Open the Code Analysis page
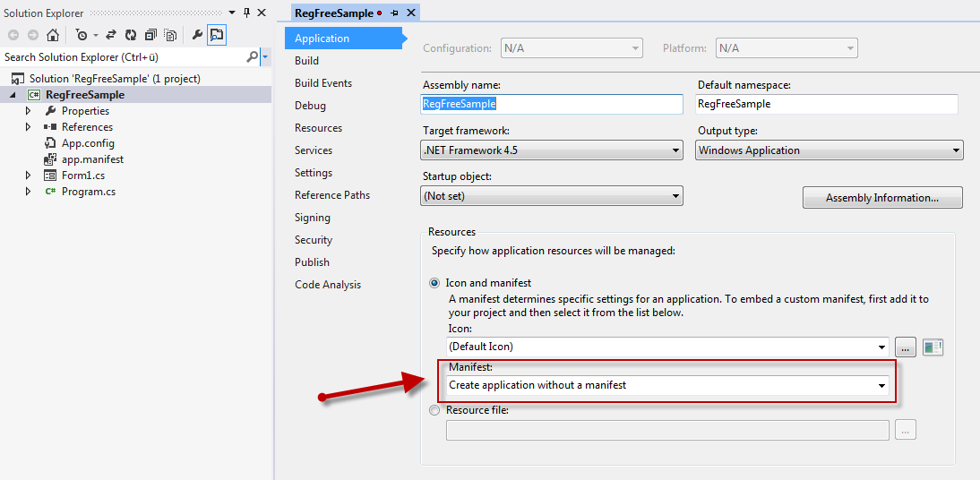Viewport: 980px width, 480px height. [x=328, y=285]
